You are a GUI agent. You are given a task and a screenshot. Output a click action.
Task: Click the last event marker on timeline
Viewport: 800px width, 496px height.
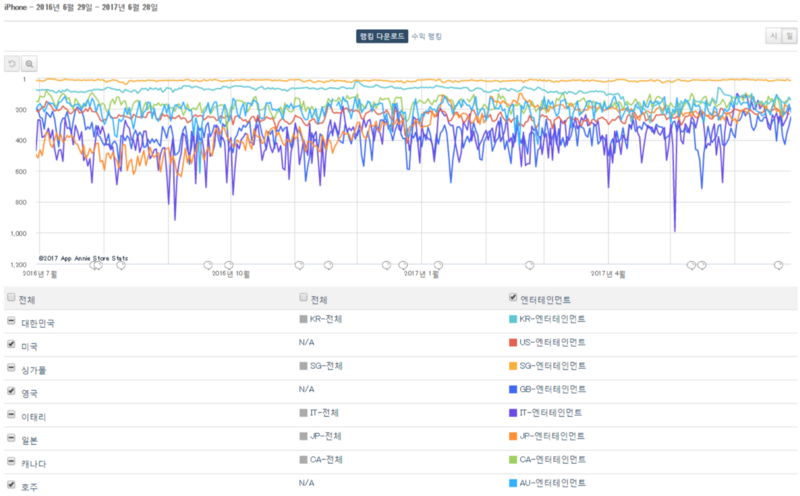pyautogui.click(x=778, y=265)
